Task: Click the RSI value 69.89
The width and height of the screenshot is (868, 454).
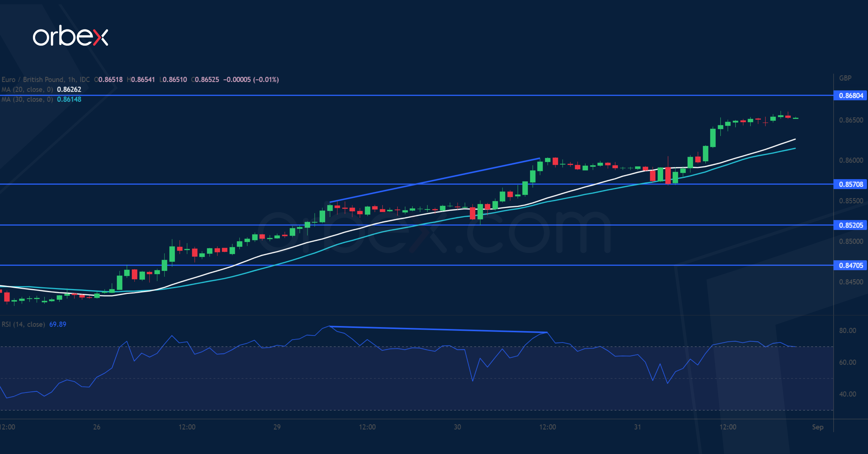Action: (58, 324)
